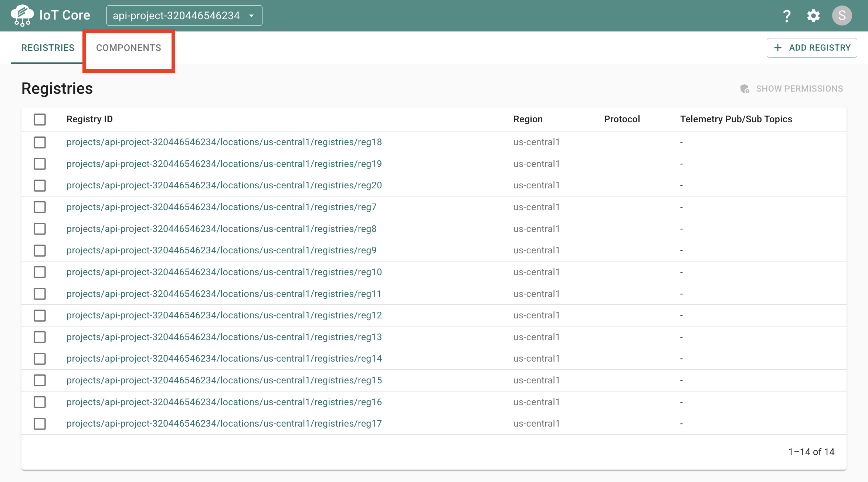The width and height of the screenshot is (868, 482).
Task: Open the registries/reg8 link
Action: (221, 229)
